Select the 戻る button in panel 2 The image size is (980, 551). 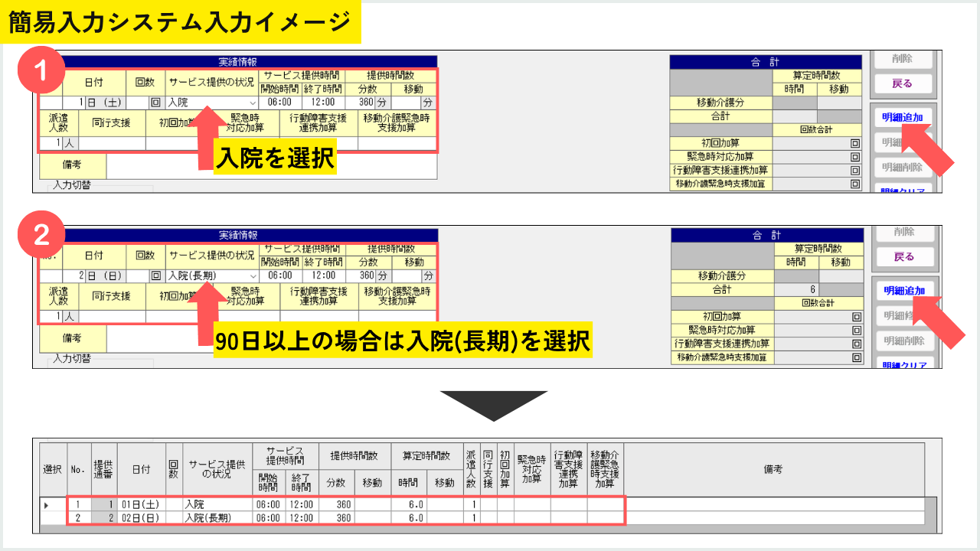pos(904,256)
